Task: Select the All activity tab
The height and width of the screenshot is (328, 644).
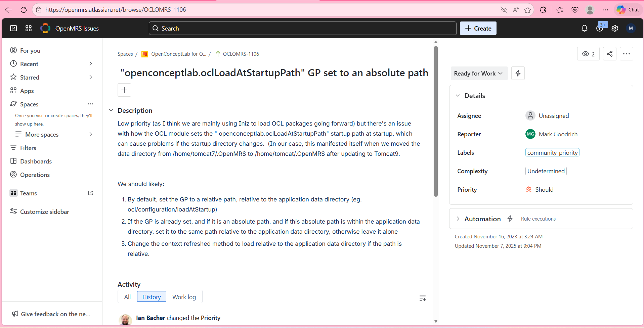Action: [x=127, y=297]
